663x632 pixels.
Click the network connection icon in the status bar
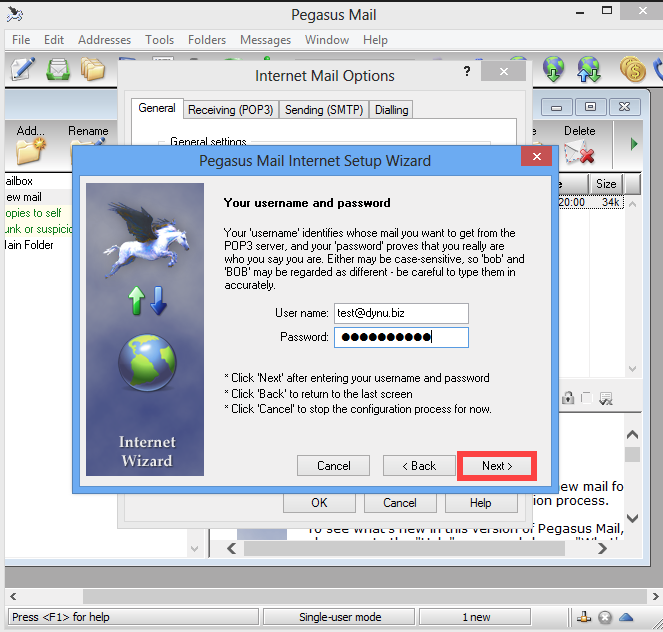click(x=584, y=618)
